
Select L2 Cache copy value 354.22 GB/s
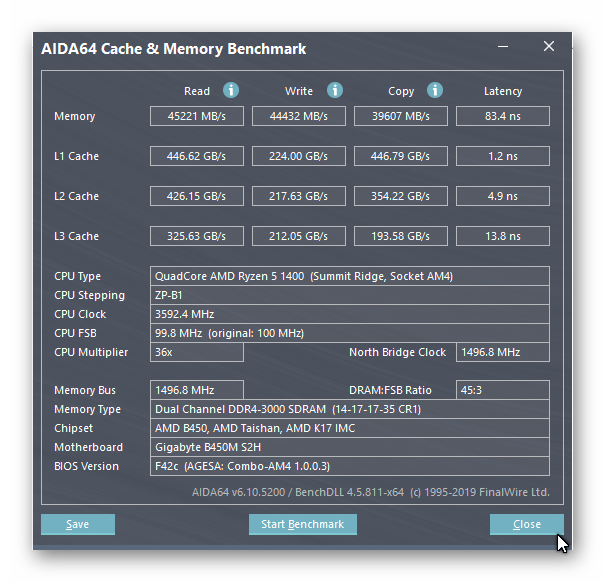click(x=401, y=196)
